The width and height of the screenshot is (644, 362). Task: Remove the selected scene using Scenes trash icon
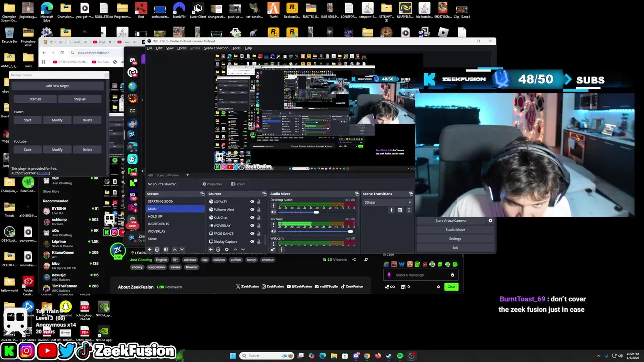(157, 250)
